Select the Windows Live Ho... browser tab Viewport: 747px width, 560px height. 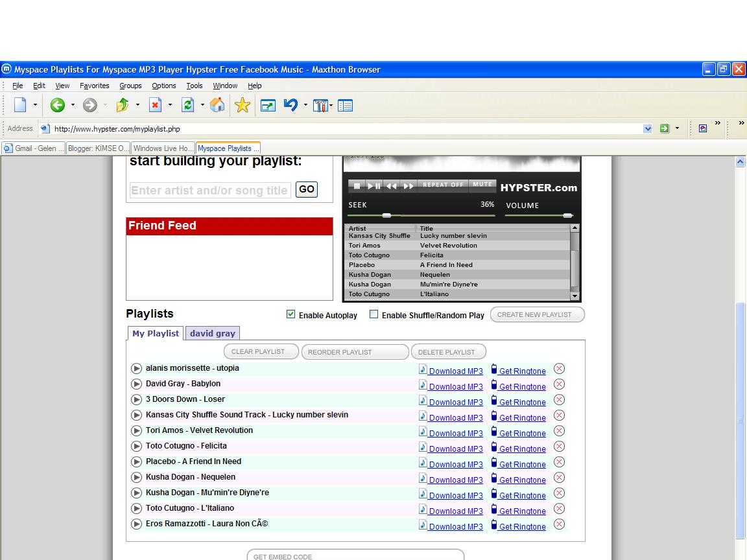click(163, 148)
